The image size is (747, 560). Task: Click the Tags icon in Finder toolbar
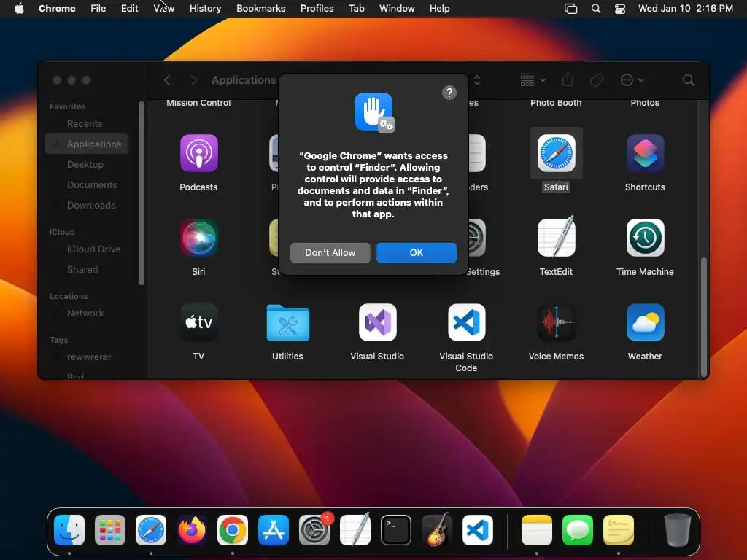click(x=596, y=80)
